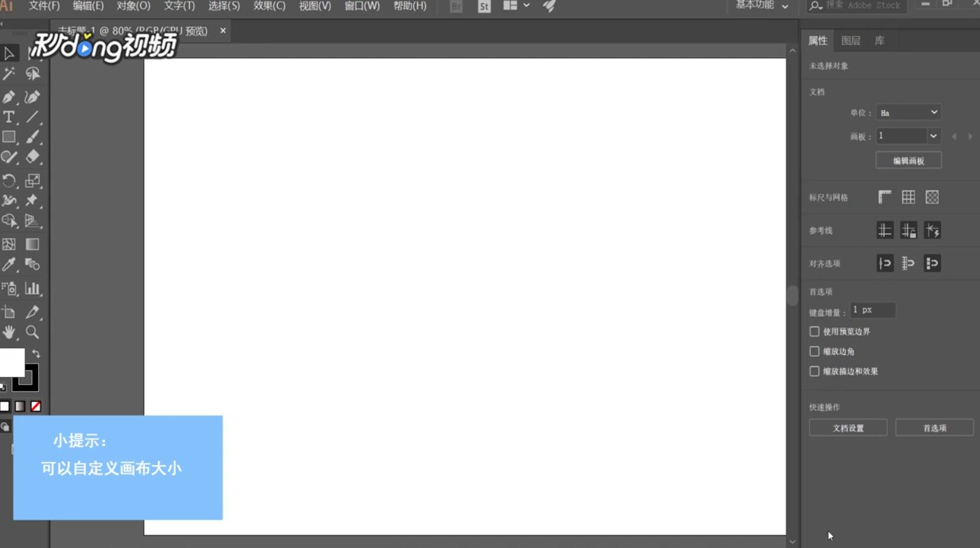Click the white fill color swatch
This screenshot has width=980, height=548.
(x=11, y=363)
